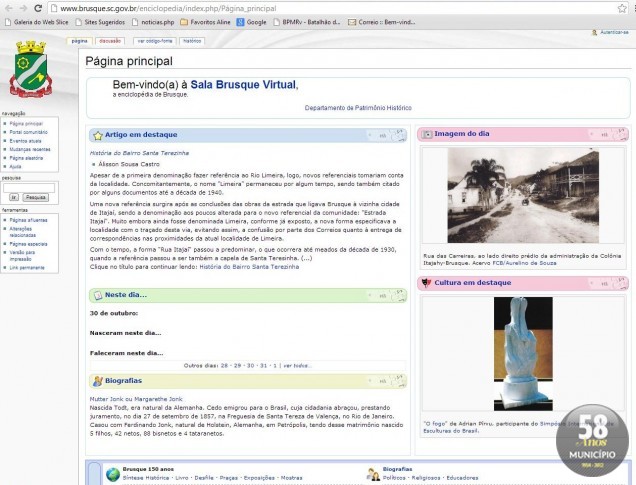Click the sidebar search input field
Image resolution: width=636 pixels, height=485 pixels.
point(29,188)
